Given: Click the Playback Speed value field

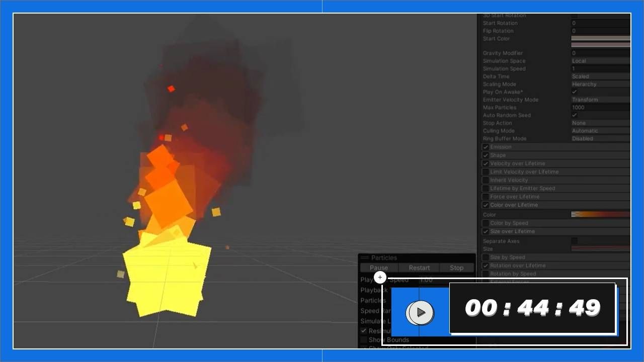Looking at the screenshot, I should [x=445, y=280].
